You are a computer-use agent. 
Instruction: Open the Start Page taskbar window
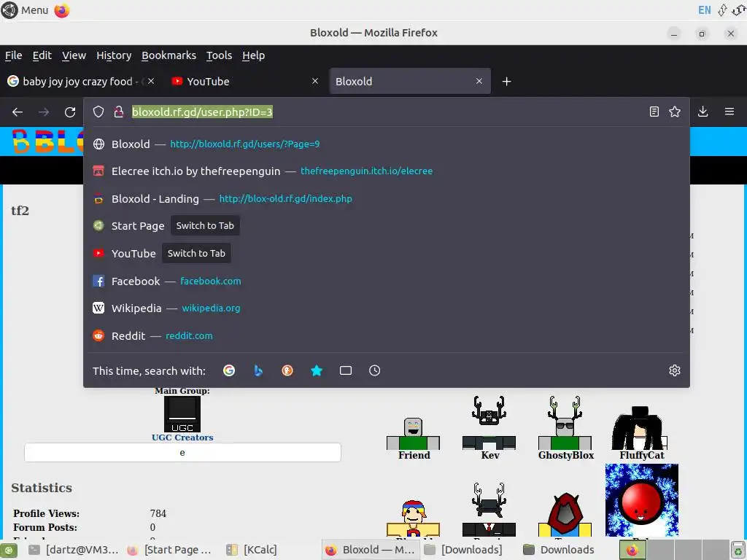(169, 550)
